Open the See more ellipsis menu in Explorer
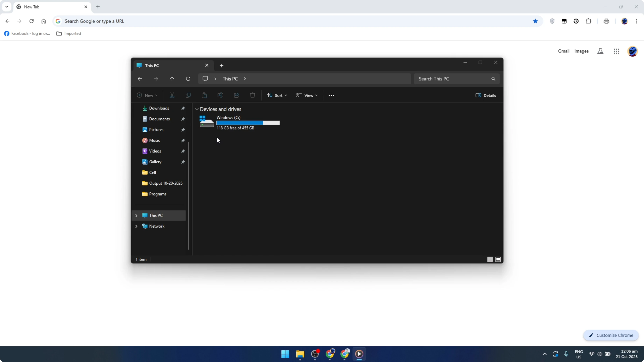Image resolution: width=644 pixels, height=362 pixels. (331, 95)
